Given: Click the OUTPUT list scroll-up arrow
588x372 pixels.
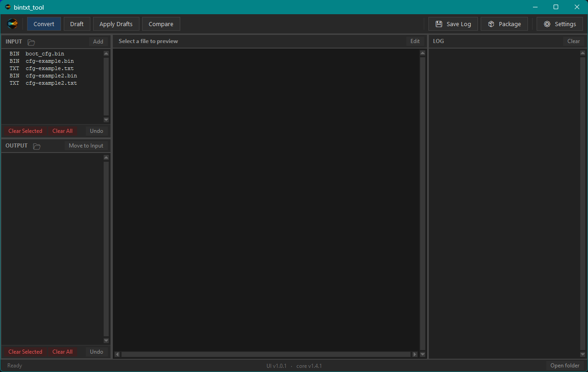Looking at the screenshot, I should point(106,157).
